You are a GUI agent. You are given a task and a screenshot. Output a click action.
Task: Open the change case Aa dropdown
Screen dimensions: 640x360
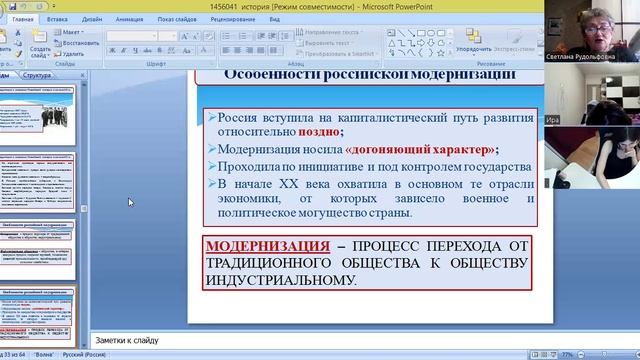(x=187, y=51)
